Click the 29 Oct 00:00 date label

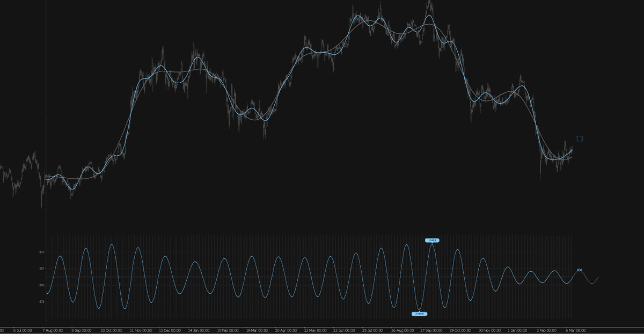tap(460, 331)
